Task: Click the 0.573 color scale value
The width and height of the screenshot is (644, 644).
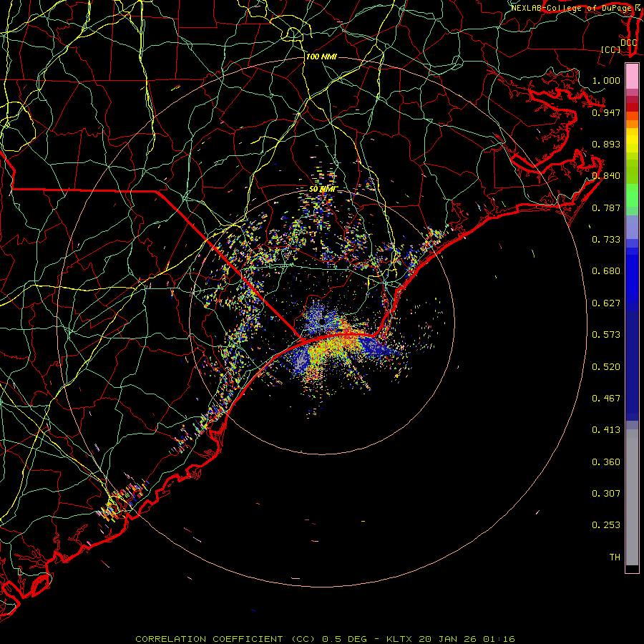Action: click(606, 335)
